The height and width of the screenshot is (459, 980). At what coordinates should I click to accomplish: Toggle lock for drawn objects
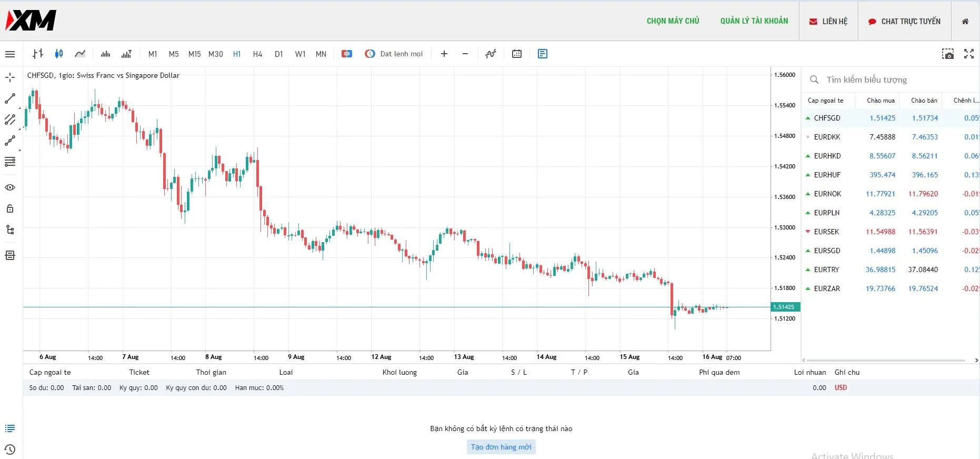tap(10, 208)
